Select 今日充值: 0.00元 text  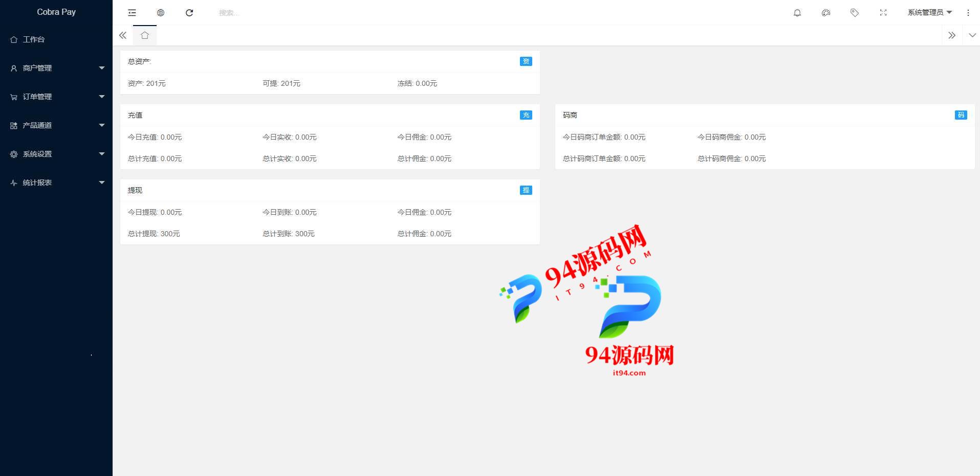tap(155, 137)
